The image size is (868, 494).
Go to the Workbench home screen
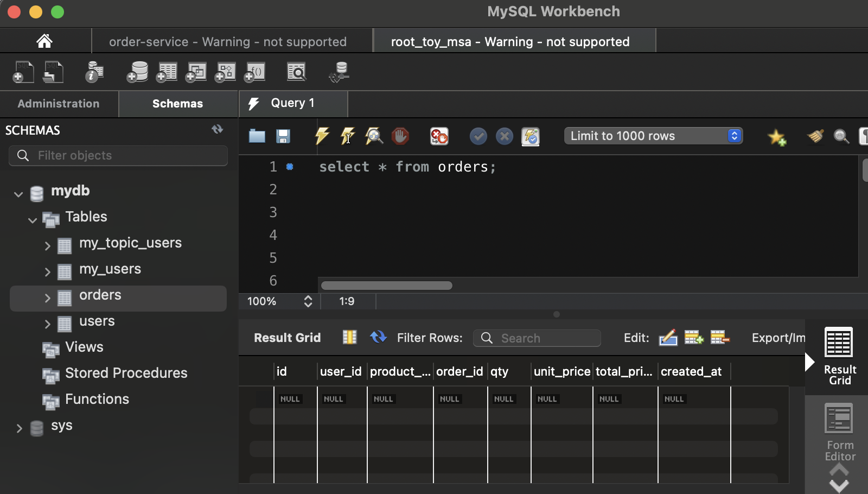[44, 41]
